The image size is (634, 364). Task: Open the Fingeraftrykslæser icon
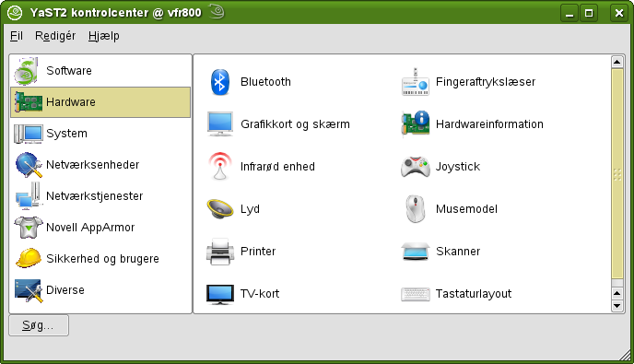[416, 82]
